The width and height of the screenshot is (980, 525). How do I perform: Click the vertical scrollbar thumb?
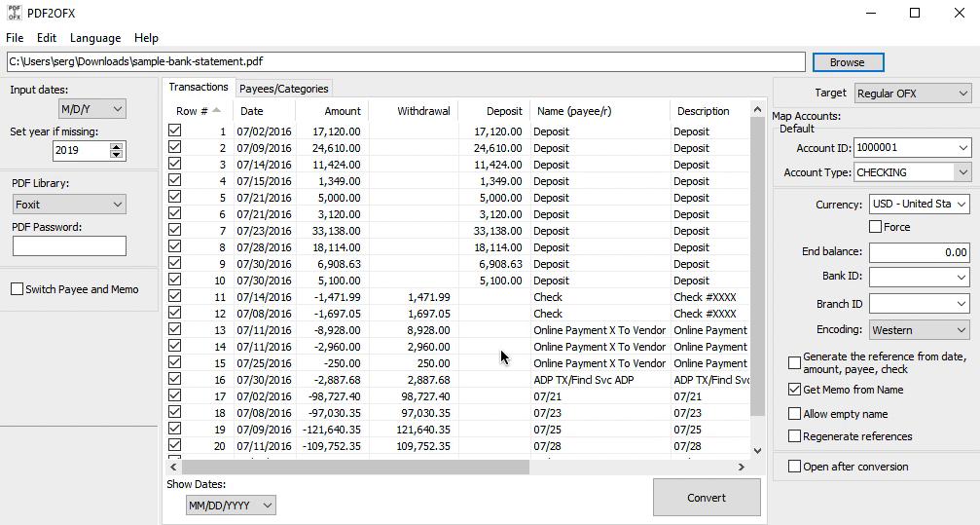coord(757,266)
